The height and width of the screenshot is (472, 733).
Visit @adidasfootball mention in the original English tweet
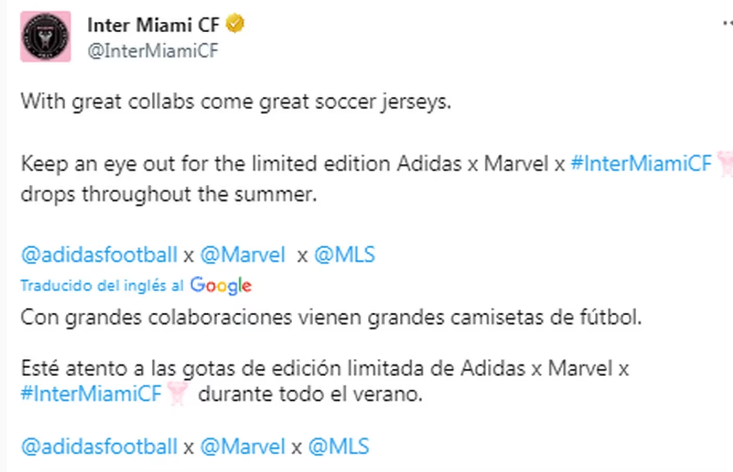(x=100, y=254)
